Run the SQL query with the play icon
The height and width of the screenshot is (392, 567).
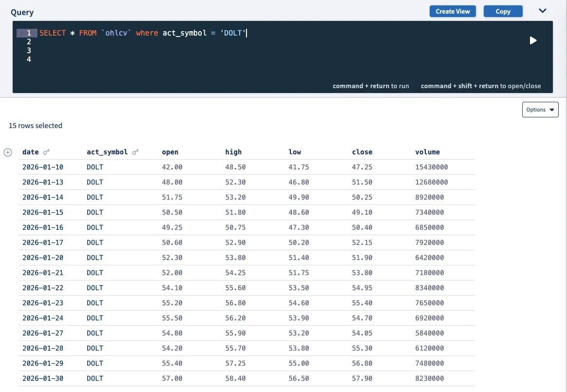pyautogui.click(x=533, y=40)
